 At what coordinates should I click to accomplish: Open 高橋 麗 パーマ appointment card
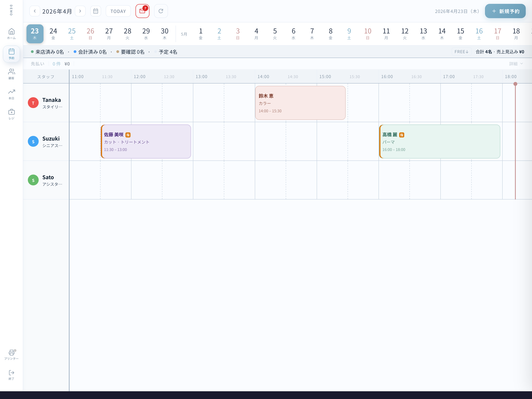[440, 142]
